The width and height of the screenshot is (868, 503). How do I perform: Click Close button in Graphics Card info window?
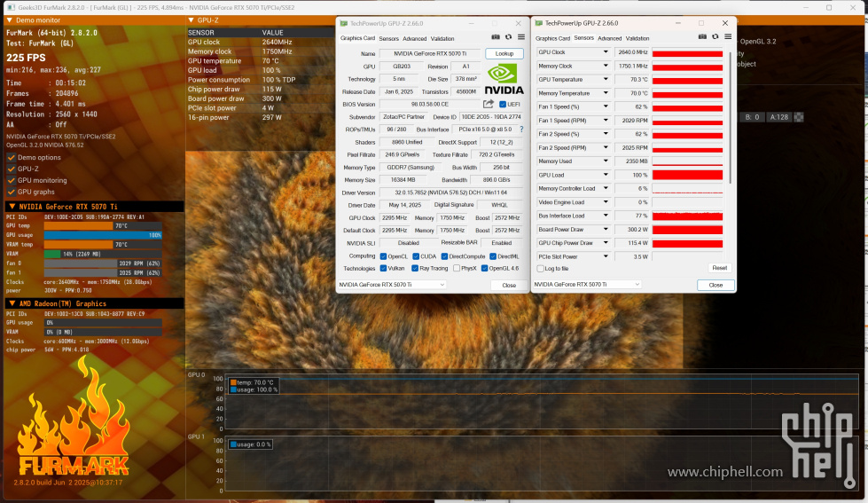(509, 286)
